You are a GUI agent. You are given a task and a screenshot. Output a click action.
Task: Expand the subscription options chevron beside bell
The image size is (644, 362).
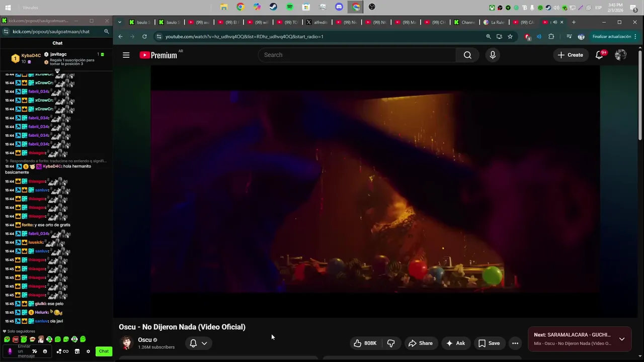[x=204, y=343]
